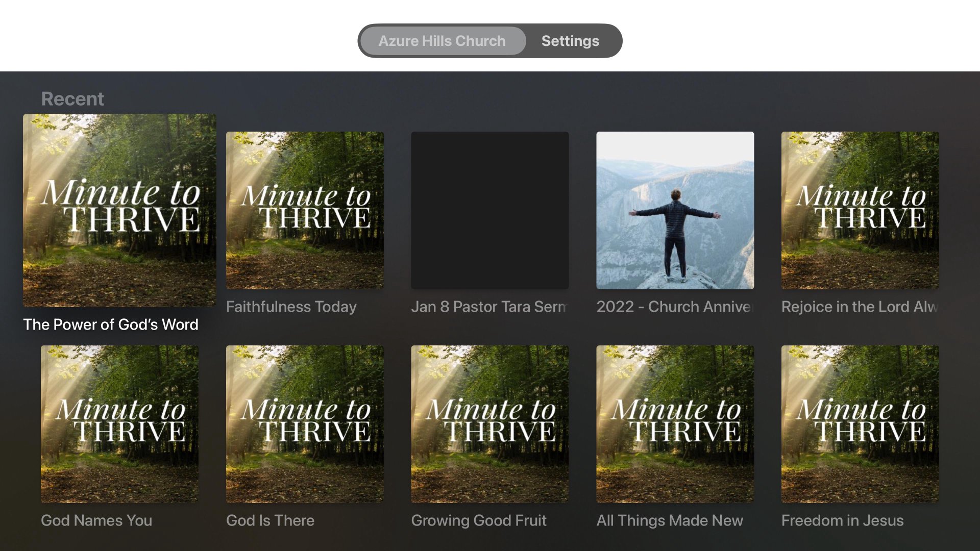This screenshot has height=551, width=980.
Task: Click the God Names You title label
Action: click(x=96, y=520)
